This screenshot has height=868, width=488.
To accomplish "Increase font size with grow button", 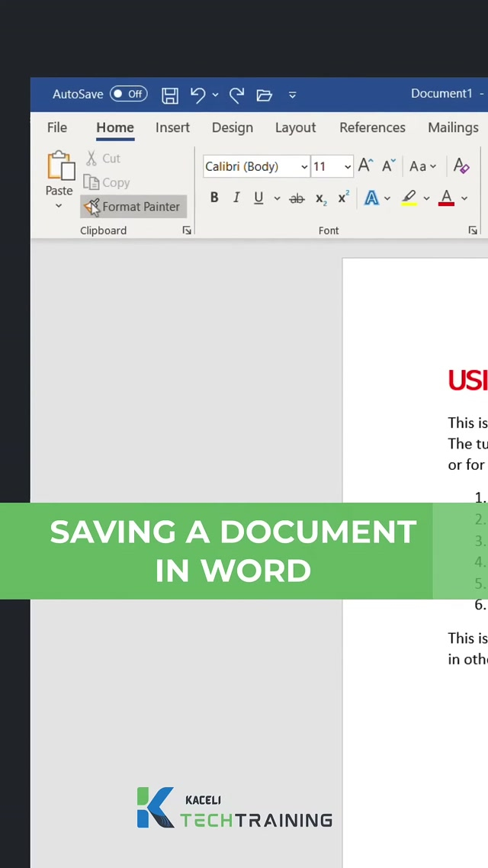I will (x=366, y=166).
